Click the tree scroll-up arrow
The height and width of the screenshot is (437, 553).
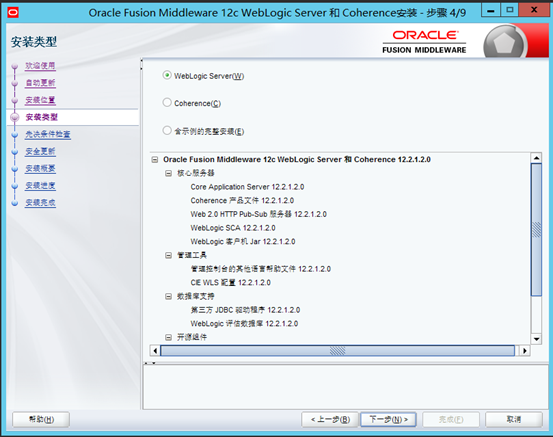(536, 158)
